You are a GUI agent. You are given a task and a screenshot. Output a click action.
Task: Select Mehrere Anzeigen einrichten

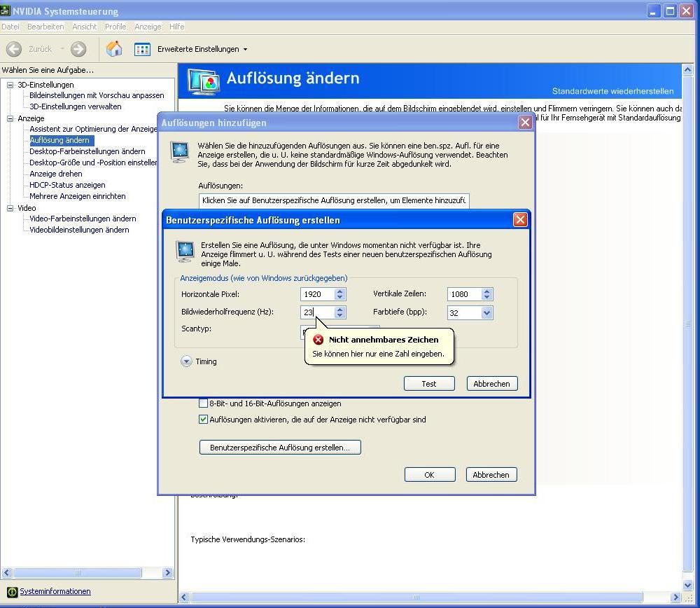(x=78, y=196)
